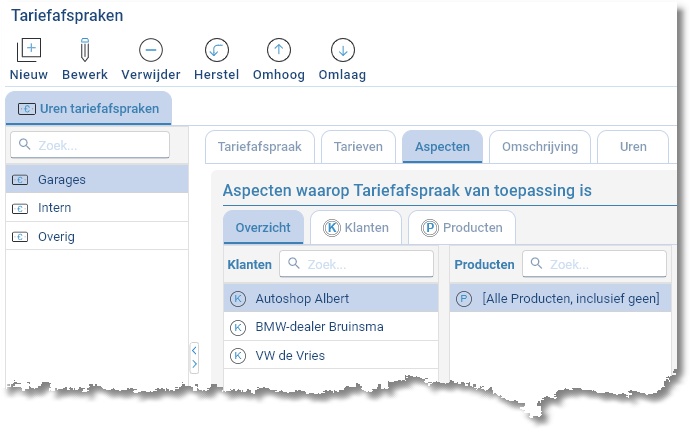
Task: Click the Bewerk pencil icon
Action: [x=85, y=50]
